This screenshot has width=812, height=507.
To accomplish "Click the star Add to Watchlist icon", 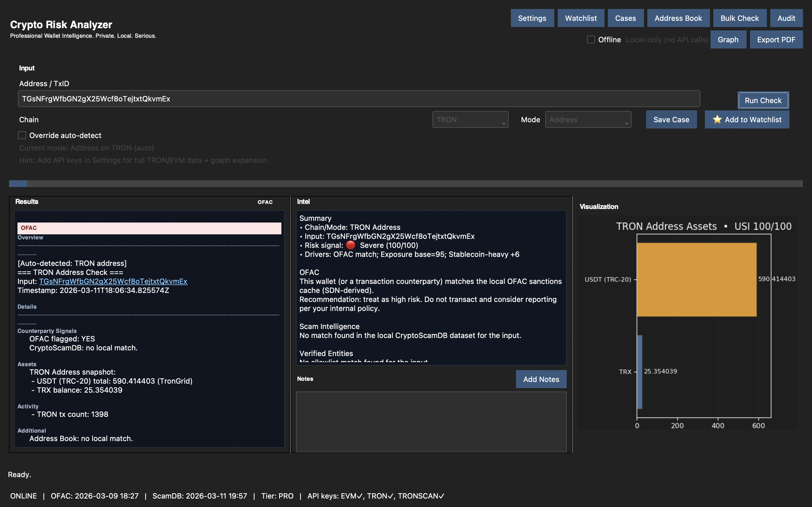I will click(x=717, y=119).
